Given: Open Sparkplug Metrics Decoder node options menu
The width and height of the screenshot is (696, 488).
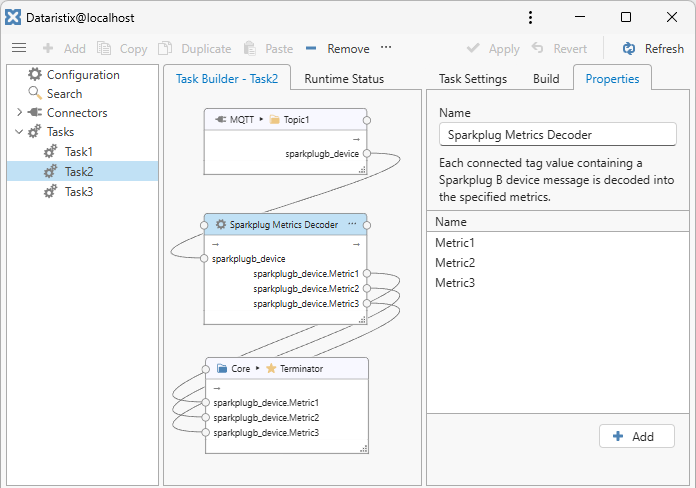Looking at the screenshot, I should pos(352,225).
